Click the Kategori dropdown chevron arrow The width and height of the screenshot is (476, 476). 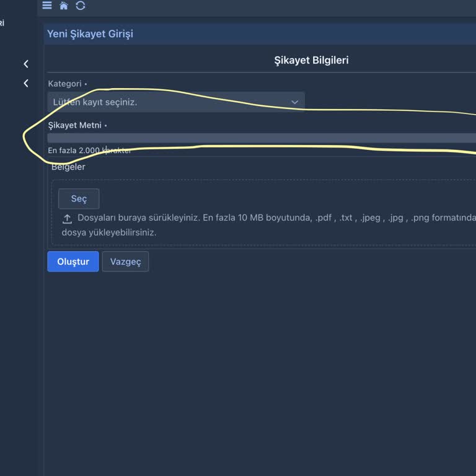coord(294,102)
